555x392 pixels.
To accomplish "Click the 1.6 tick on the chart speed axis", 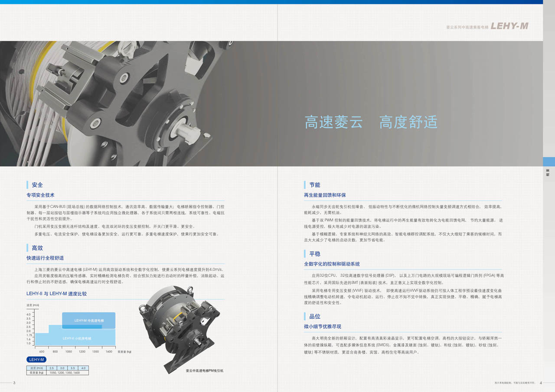I will (x=29, y=339).
